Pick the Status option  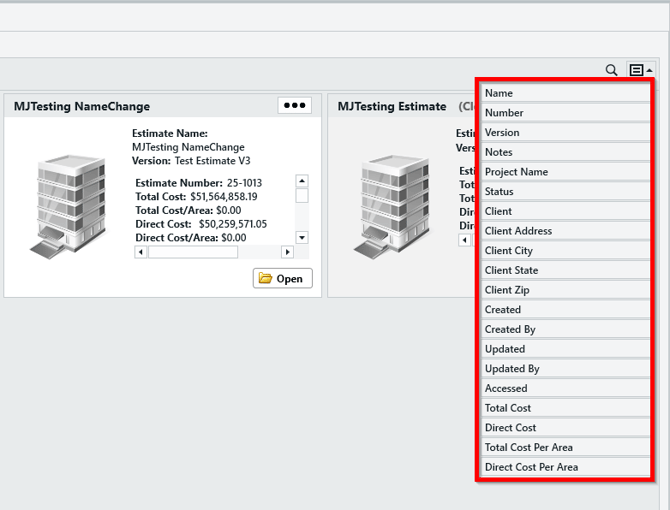[x=565, y=191]
